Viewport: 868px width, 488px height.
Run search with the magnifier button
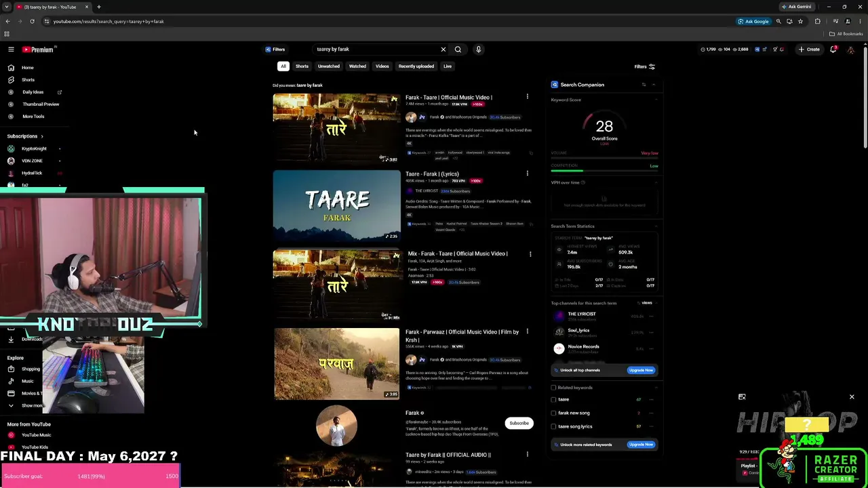click(458, 49)
